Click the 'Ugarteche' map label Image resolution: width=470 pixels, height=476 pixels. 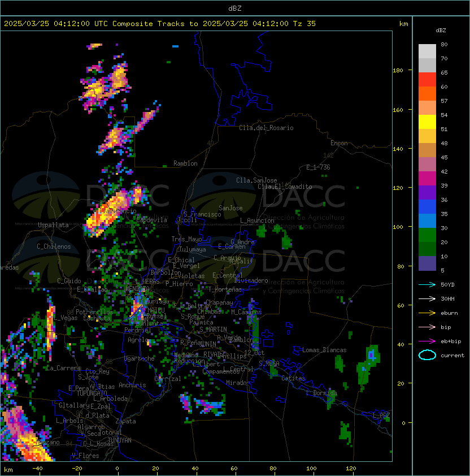[140, 358]
